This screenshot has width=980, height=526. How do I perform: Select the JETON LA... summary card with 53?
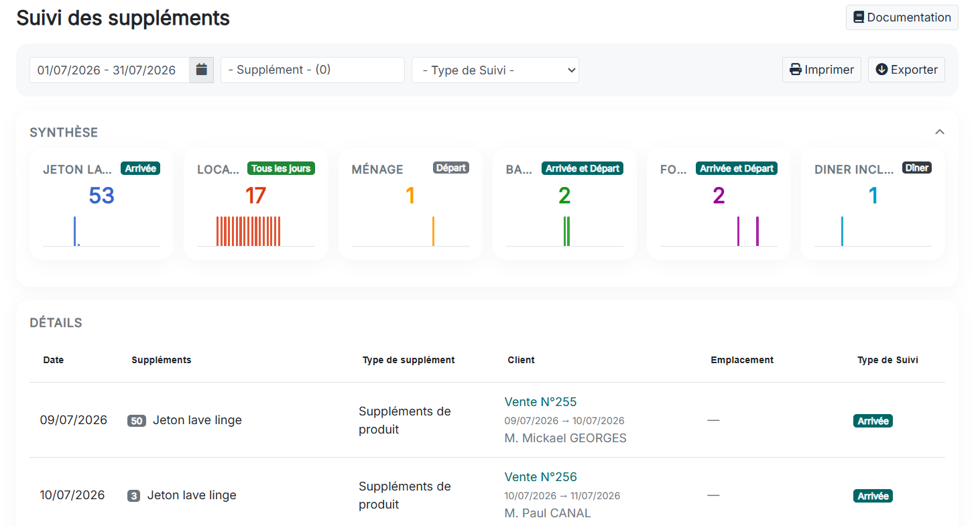click(101, 204)
